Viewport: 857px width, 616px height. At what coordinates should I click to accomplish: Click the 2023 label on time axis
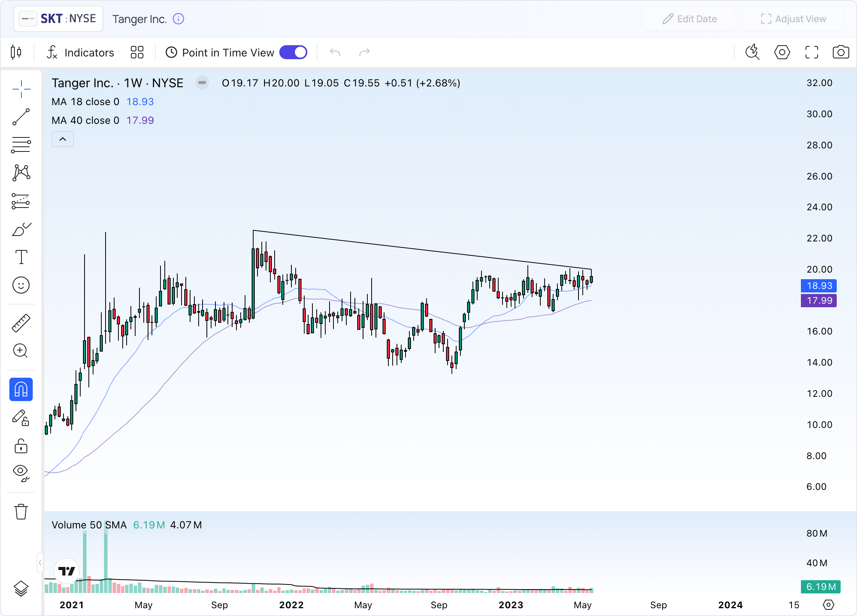[511, 605]
